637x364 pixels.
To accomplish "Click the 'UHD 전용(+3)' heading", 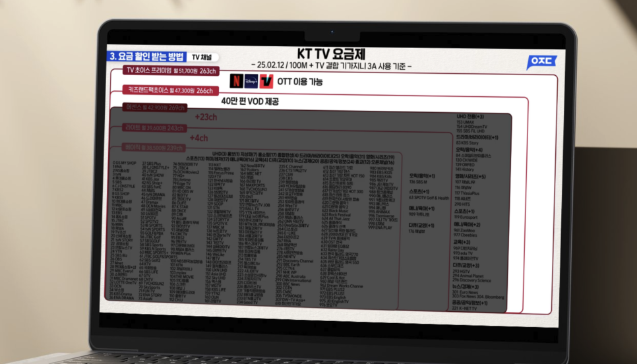I will point(470,117).
